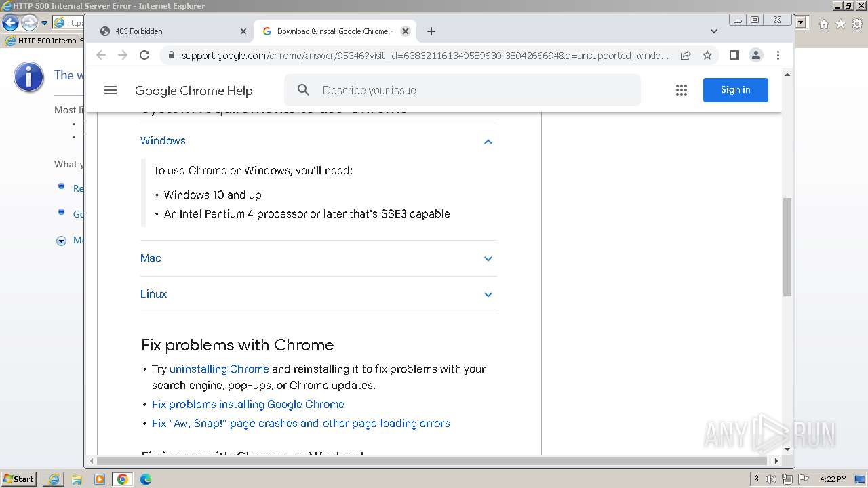
Task: Open Internet Explorer from the taskbar
Action: tap(54, 479)
